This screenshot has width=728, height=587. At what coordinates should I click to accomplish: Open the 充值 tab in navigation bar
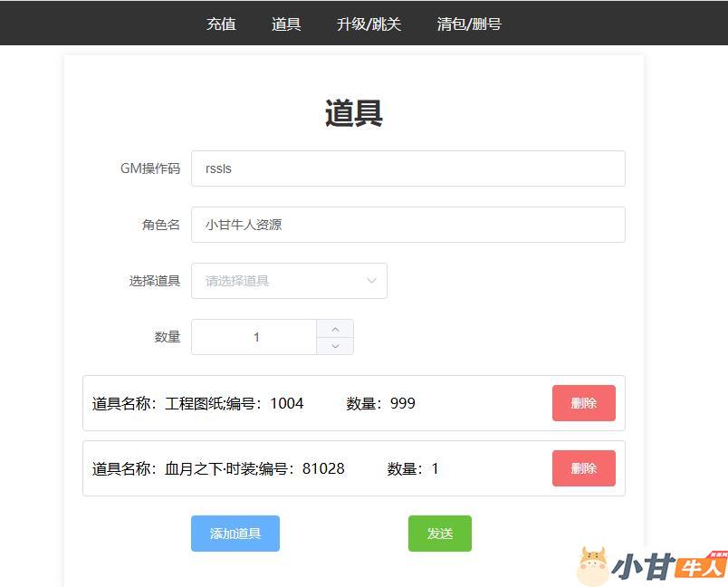click(x=221, y=24)
